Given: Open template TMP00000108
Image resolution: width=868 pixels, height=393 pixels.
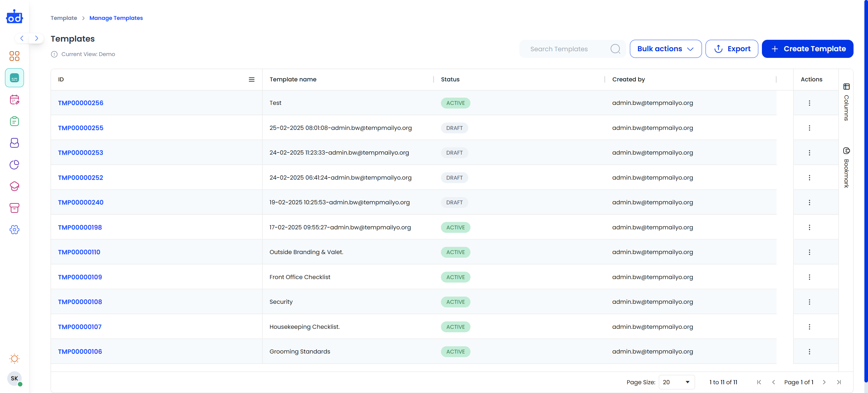Looking at the screenshot, I should pos(80,302).
